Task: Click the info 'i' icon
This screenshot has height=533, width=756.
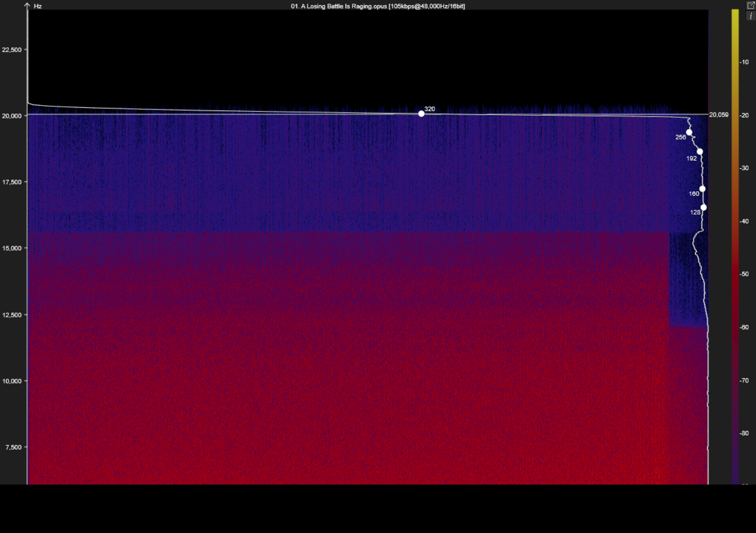Action: tap(751, 16)
